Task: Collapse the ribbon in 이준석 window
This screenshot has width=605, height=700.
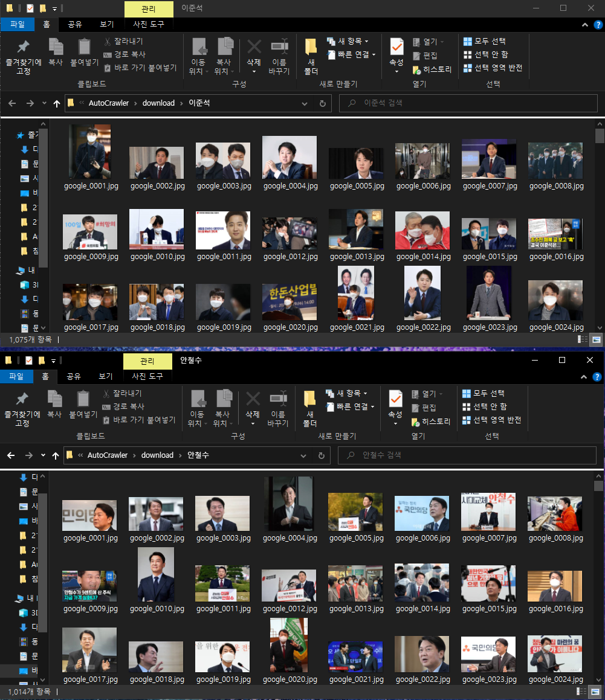Action: click(x=584, y=25)
